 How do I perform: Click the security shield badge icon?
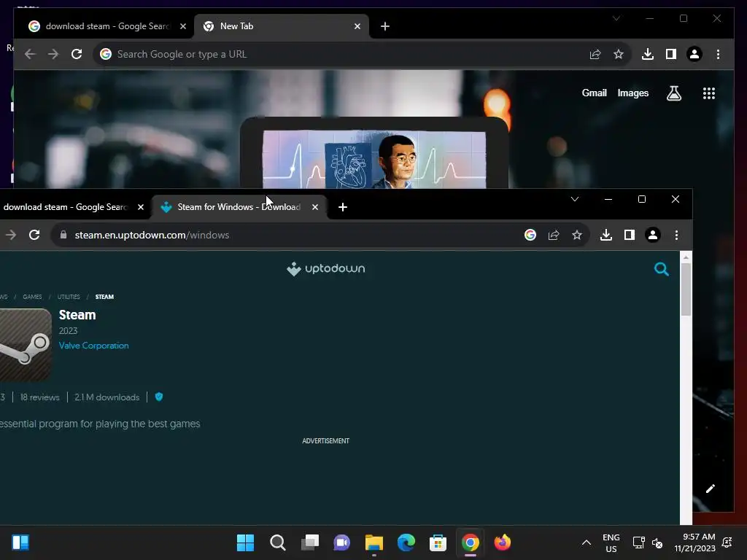159,397
